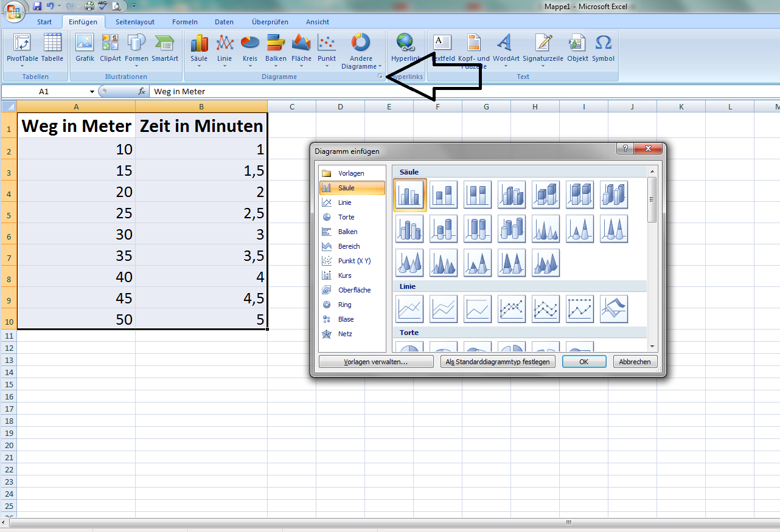Screen dimensions: 780x532
Task: Click the Abbrechen button
Action: (x=635, y=362)
